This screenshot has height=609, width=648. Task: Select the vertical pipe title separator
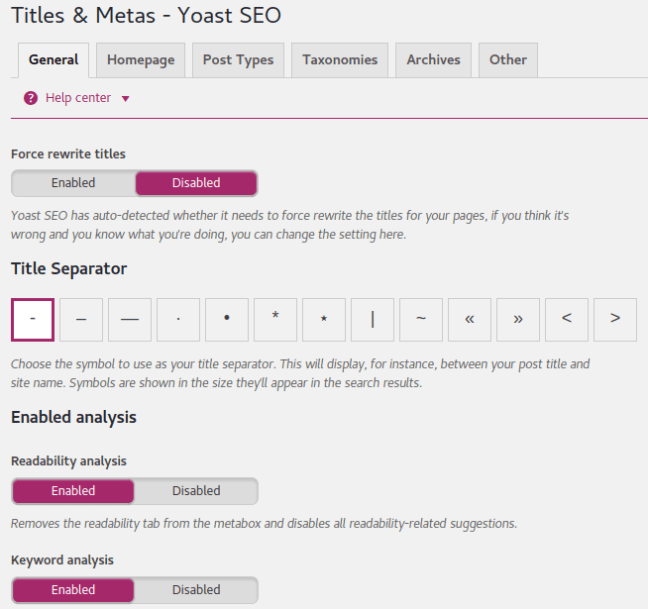coord(372,320)
